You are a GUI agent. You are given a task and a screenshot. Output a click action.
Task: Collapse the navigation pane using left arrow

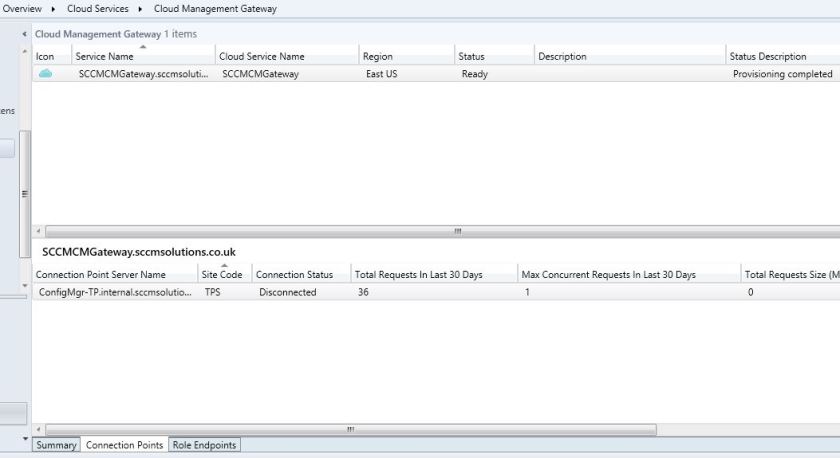point(24,34)
